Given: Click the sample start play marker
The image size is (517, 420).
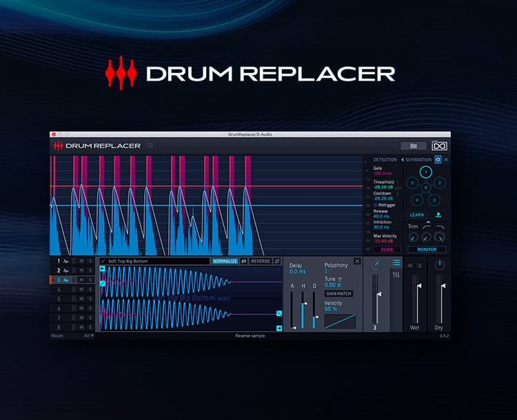Looking at the screenshot, I should [103, 269].
